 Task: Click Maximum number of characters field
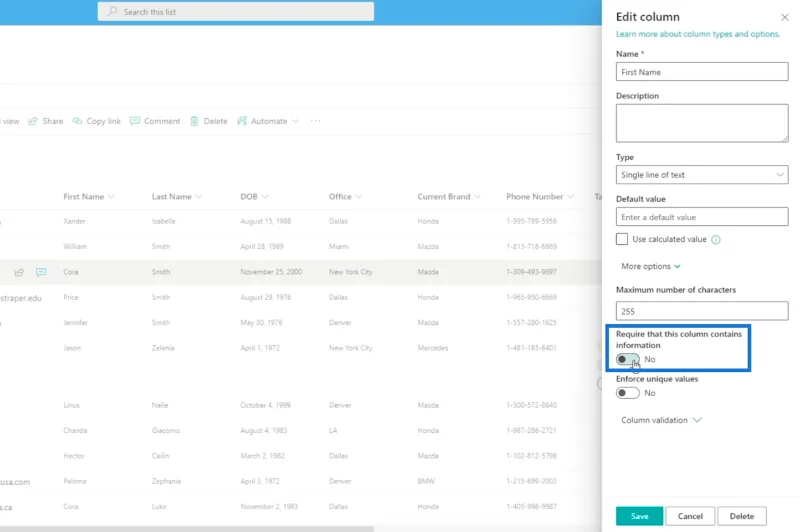[702, 311]
